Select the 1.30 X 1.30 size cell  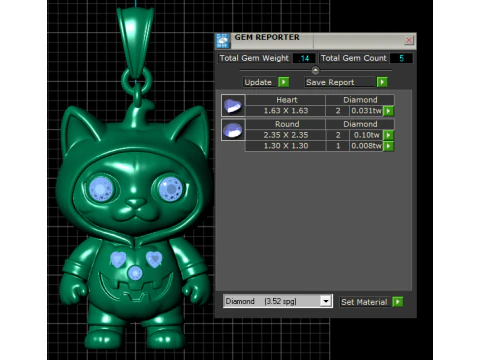click(286, 146)
